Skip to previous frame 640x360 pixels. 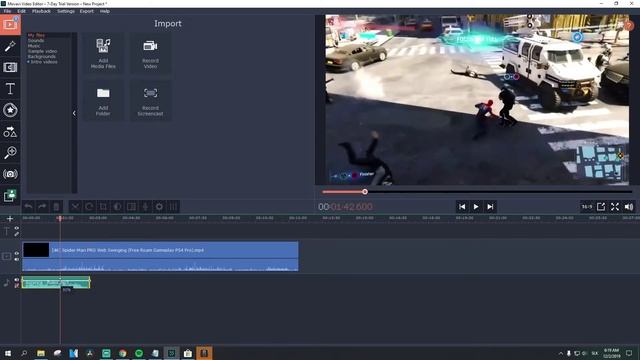pos(462,207)
